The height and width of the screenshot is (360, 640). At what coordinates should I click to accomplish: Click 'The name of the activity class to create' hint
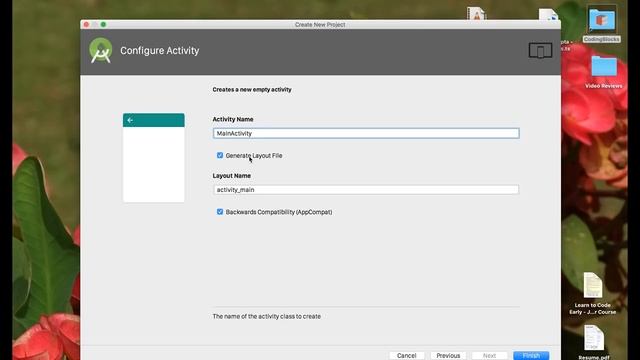(267, 316)
